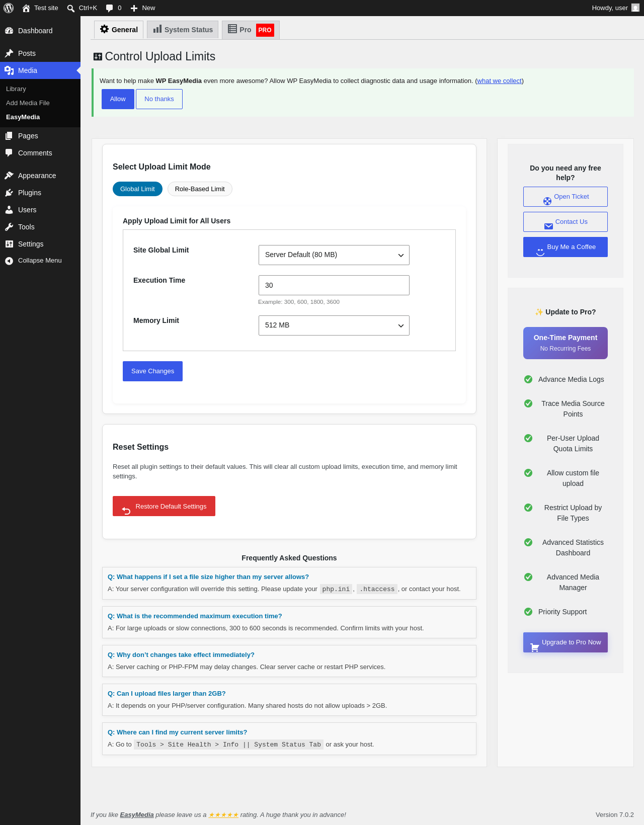Open the comments bubble icon in admin bar
The width and height of the screenshot is (644, 825).
(x=110, y=8)
